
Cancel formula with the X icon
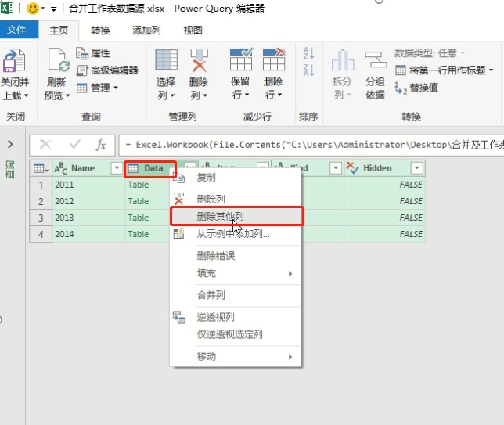(x=45, y=145)
